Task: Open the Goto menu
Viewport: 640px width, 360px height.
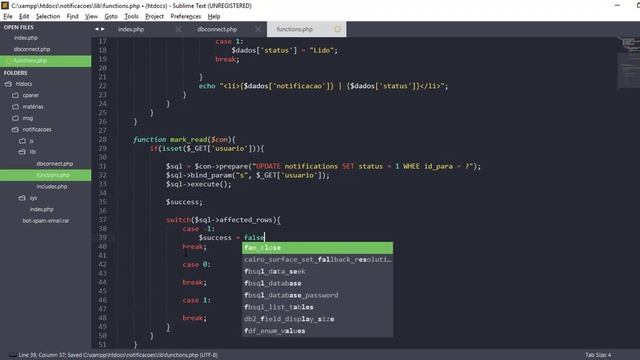Action: 111,16
